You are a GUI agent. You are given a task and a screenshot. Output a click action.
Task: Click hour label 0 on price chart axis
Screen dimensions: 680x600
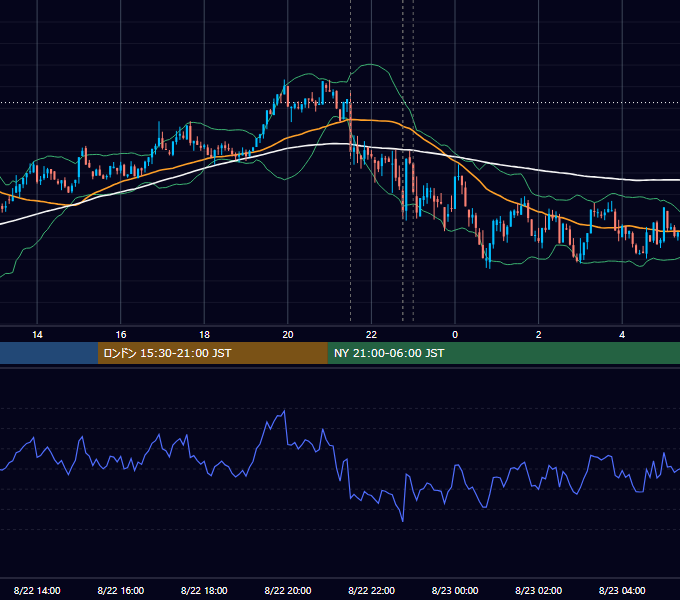pyautogui.click(x=455, y=335)
